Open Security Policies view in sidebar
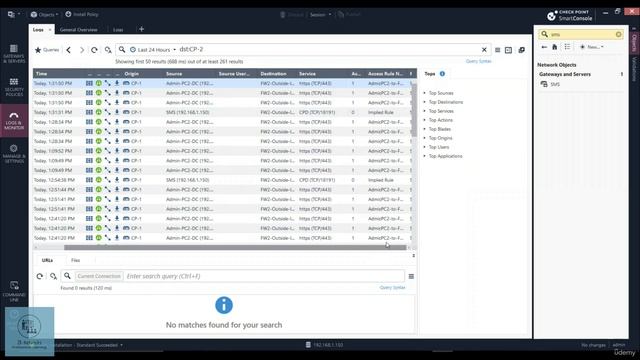 click(14, 87)
